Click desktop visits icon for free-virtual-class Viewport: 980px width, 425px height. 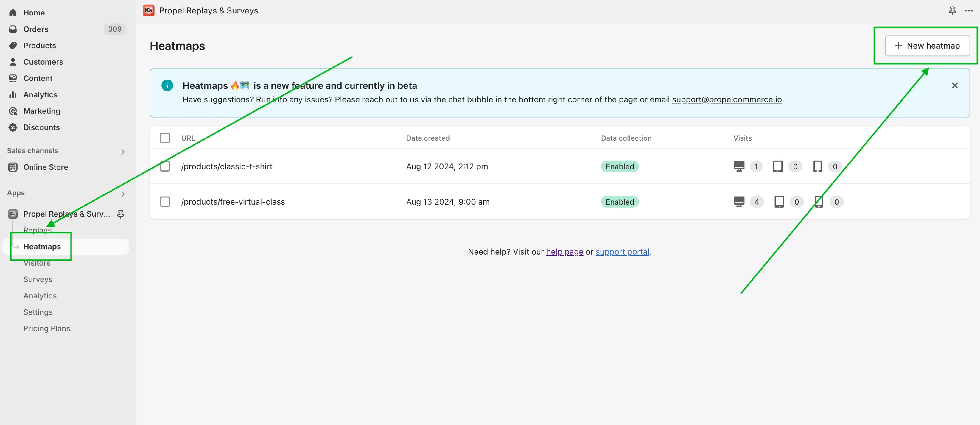(739, 201)
